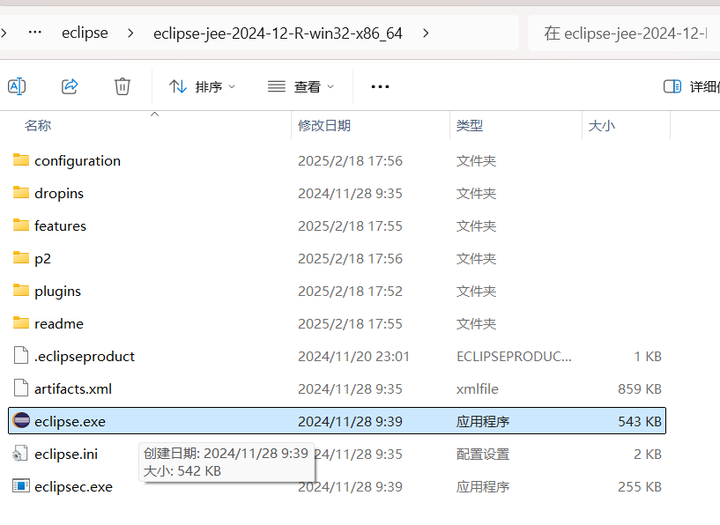Image resolution: width=720 pixels, height=525 pixels.
Task: Select the artifacts.xml file name
Action: click(73, 389)
